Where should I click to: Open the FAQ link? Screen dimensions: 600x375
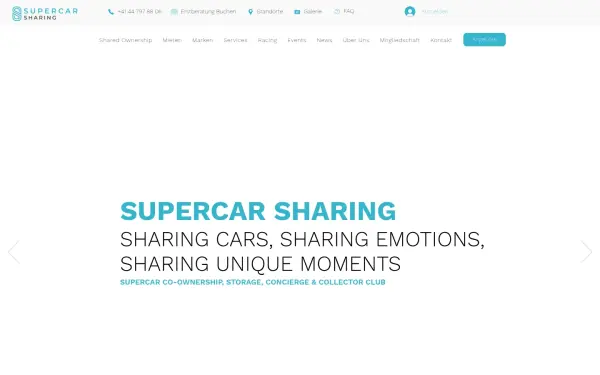click(x=349, y=11)
